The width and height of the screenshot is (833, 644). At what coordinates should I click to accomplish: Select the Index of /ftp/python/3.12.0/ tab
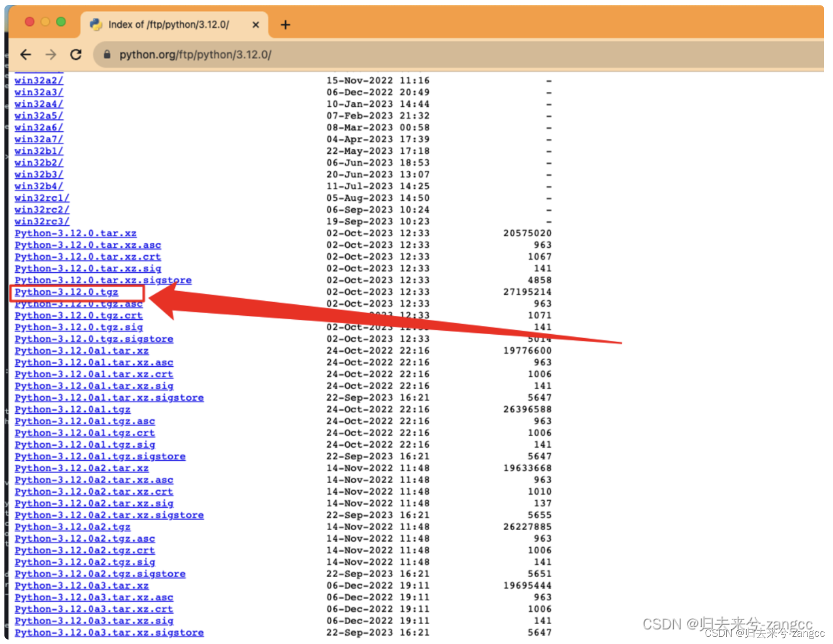(175, 25)
